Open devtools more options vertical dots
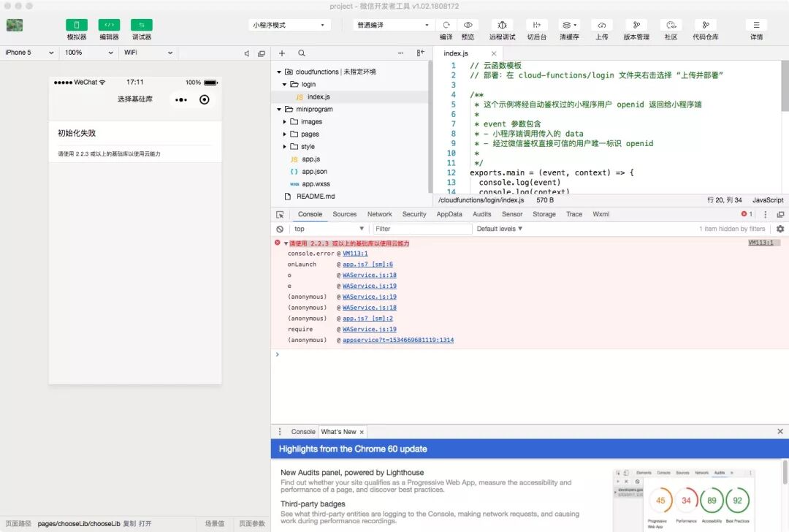This screenshot has width=789, height=532. [766, 214]
